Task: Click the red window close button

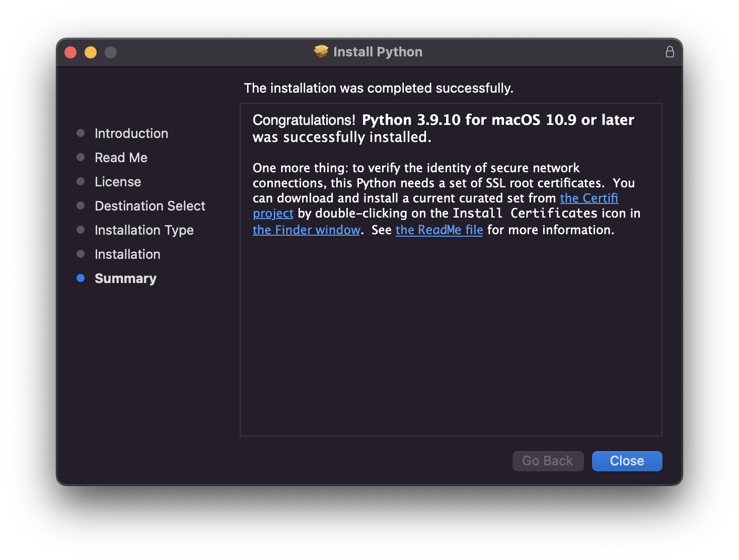Action: click(x=70, y=52)
